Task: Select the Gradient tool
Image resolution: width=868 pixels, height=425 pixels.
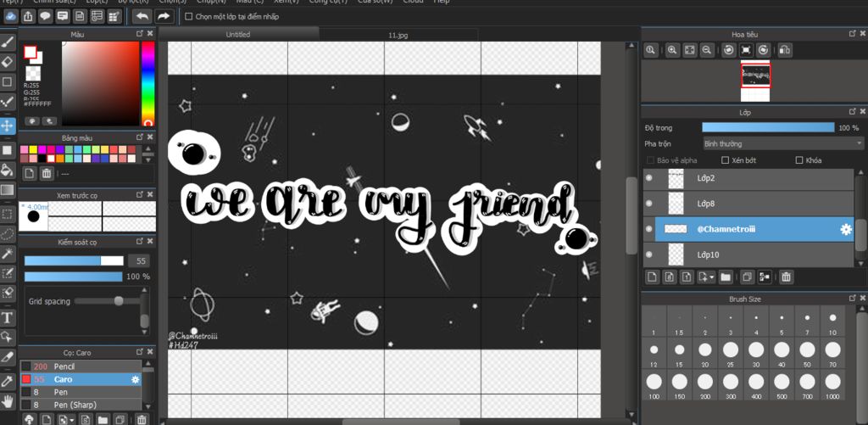Action: pos(7,190)
